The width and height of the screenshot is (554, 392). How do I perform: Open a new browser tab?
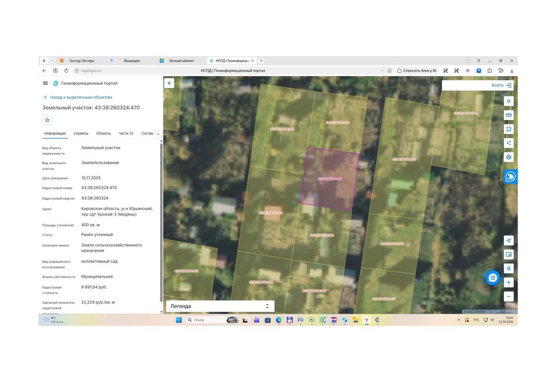point(261,60)
